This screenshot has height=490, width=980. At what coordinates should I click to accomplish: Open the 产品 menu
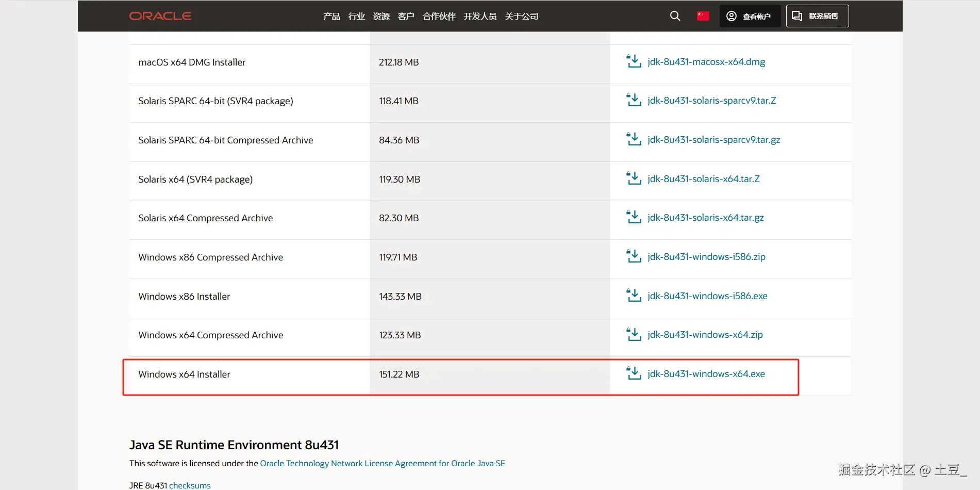pyautogui.click(x=331, y=16)
